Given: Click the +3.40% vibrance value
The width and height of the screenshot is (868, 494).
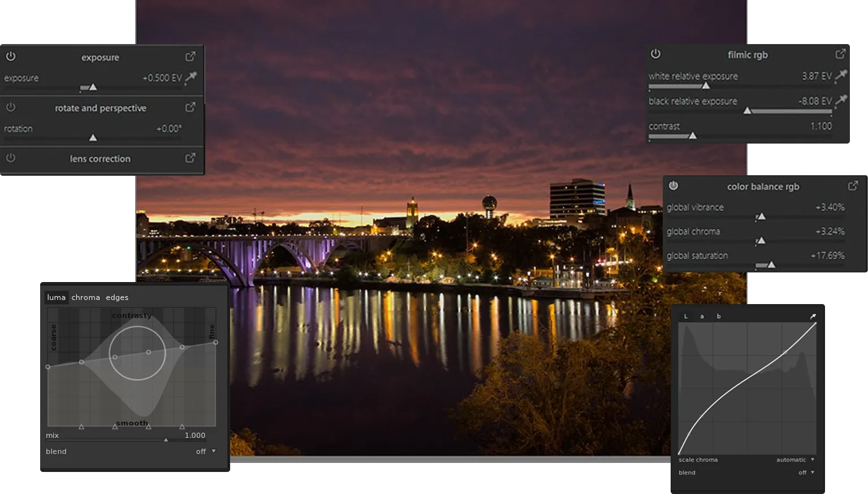Looking at the screenshot, I should click(x=830, y=207).
